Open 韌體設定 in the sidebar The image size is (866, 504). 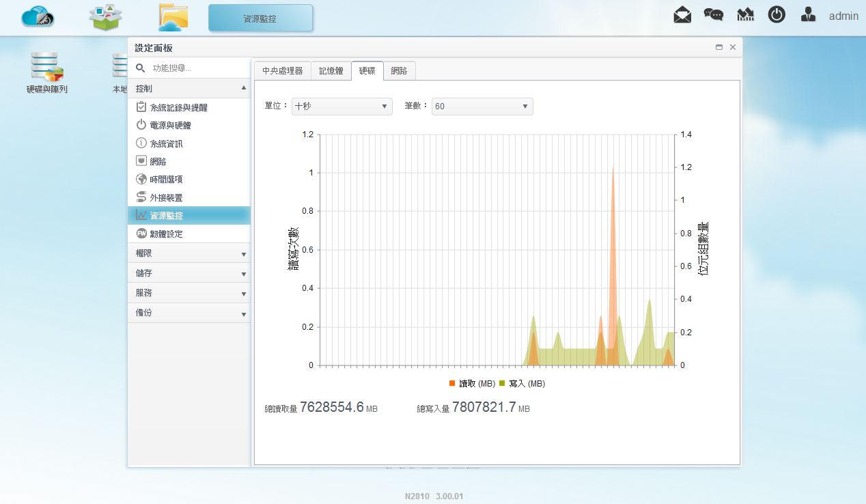pos(189,234)
